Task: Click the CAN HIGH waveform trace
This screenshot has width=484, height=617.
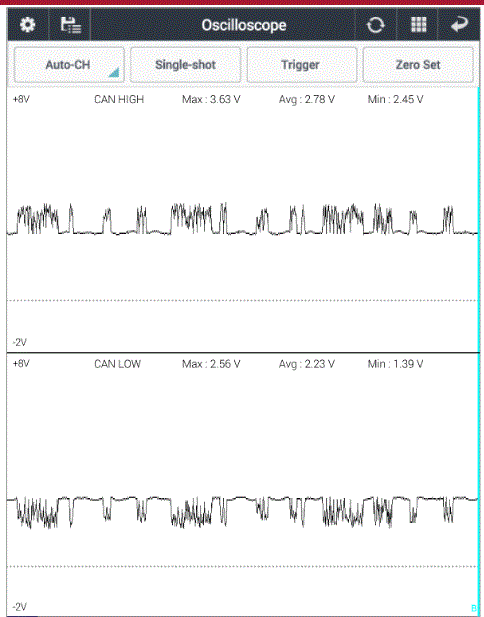Action: tap(242, 220)
